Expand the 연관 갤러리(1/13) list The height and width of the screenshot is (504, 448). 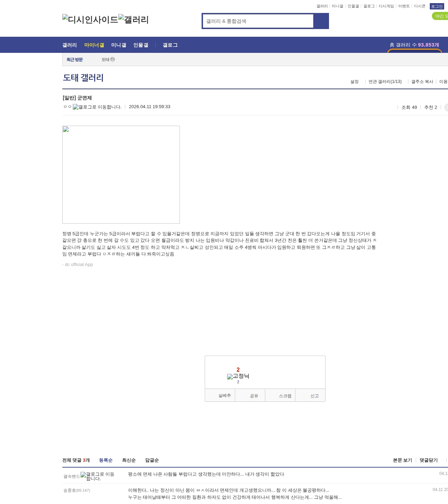point(385,82)
